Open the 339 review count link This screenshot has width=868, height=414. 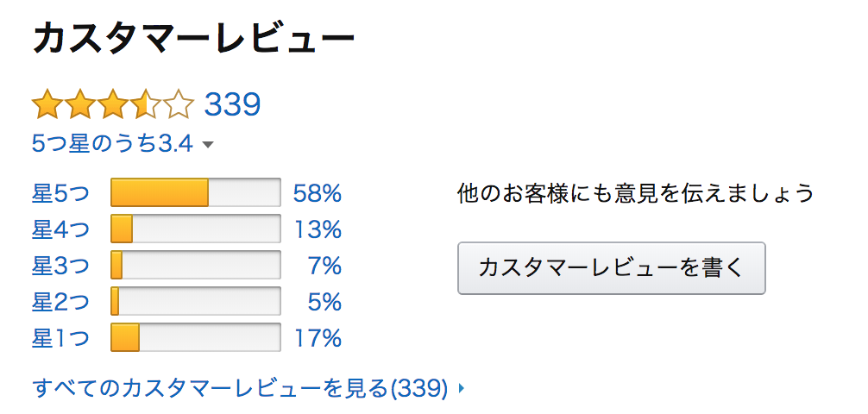[x=232, y=104]
